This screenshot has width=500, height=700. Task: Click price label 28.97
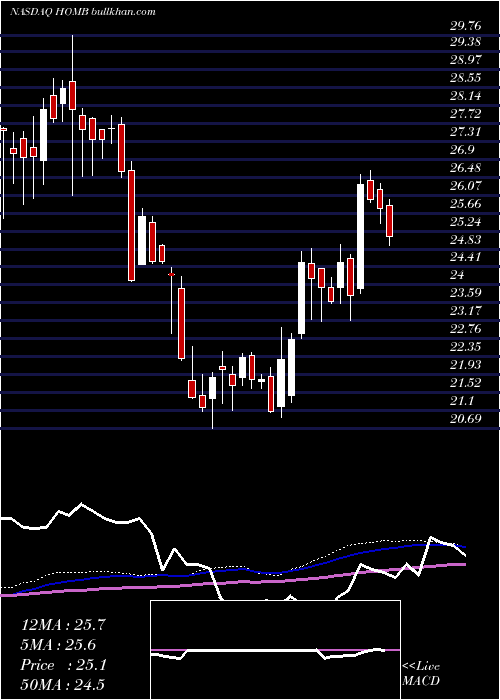[465, 60]
